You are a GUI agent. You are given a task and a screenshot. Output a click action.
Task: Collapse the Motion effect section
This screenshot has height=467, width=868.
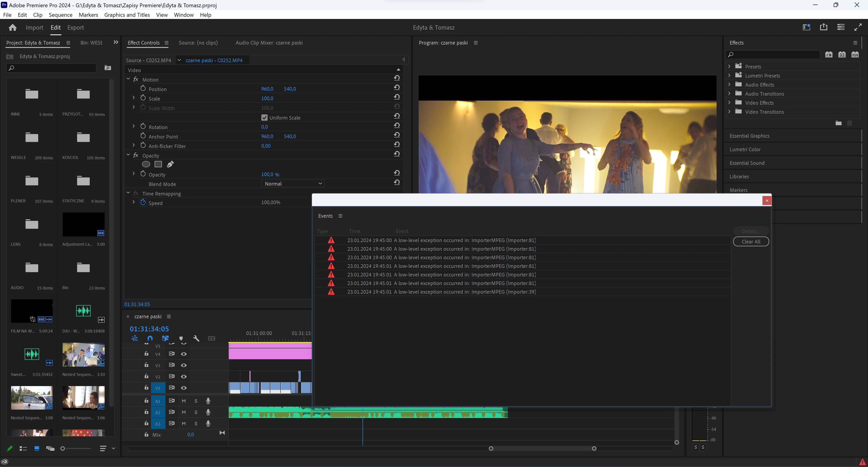tap(128, 79)
